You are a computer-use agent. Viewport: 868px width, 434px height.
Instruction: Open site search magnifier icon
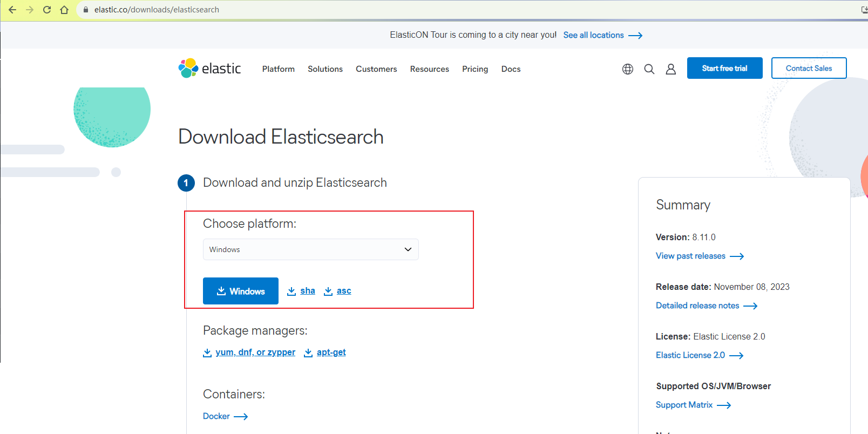coord(649,69)
